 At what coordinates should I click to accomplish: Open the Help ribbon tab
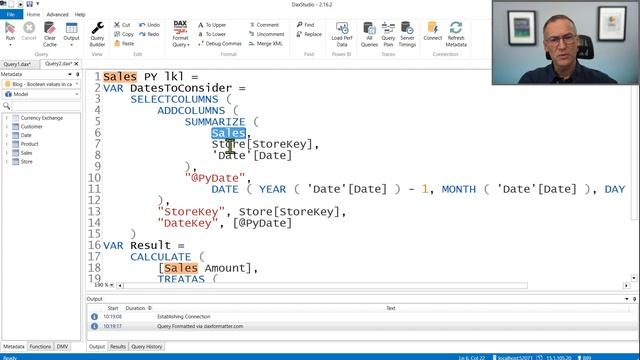(x=80, y=14)
